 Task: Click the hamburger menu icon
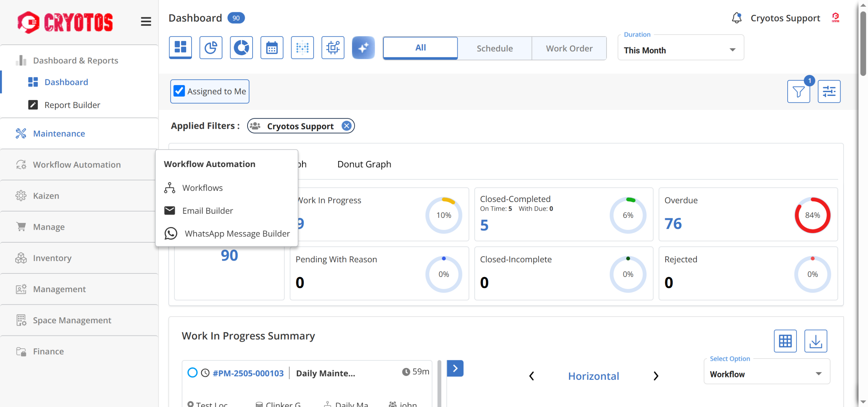pos(146,22)
